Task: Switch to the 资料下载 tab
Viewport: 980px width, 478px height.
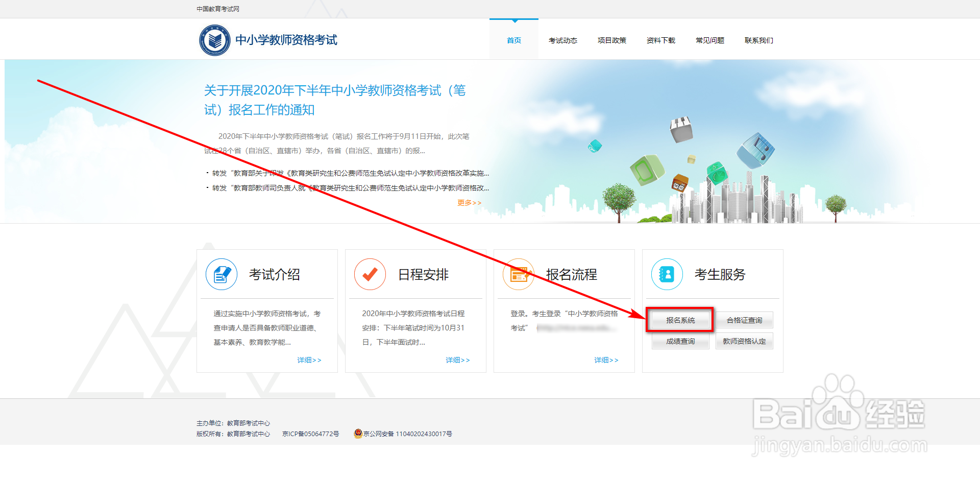Action: tap(661, 40)
